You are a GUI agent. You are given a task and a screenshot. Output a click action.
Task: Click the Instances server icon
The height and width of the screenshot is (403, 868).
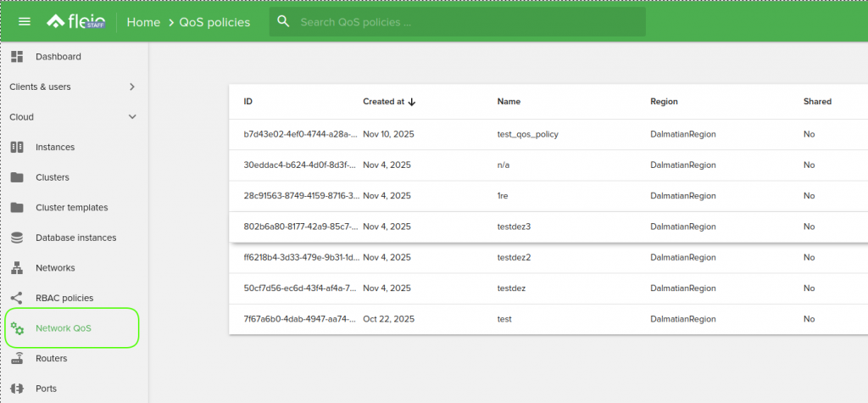[17, 148]
